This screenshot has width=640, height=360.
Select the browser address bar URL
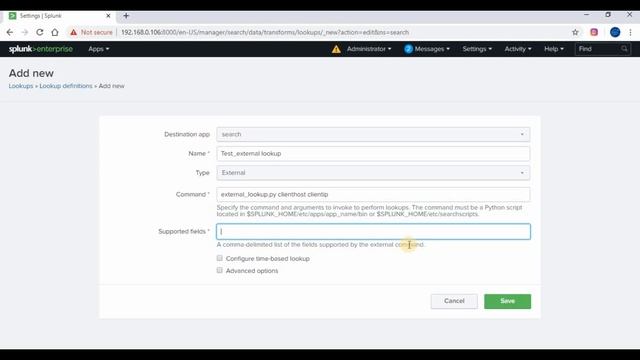coord(265,32)
